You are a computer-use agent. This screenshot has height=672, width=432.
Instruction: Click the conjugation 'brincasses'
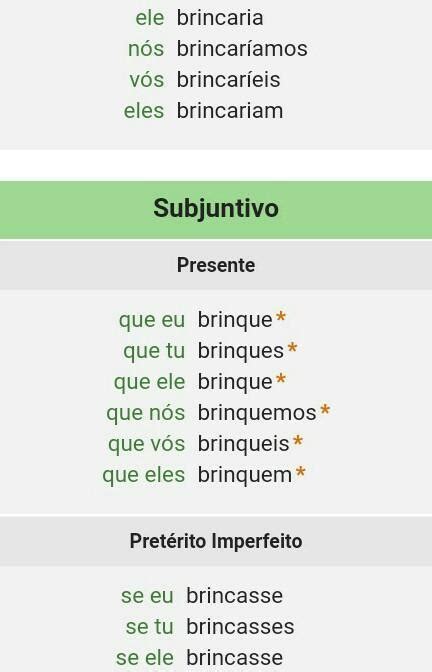(x=240, y=627)
